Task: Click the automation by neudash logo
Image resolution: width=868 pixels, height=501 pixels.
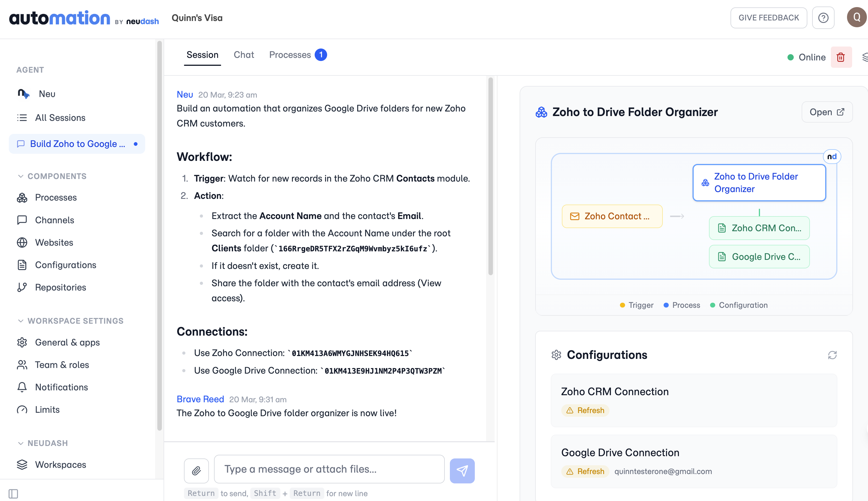Action: tap(84, 18)
